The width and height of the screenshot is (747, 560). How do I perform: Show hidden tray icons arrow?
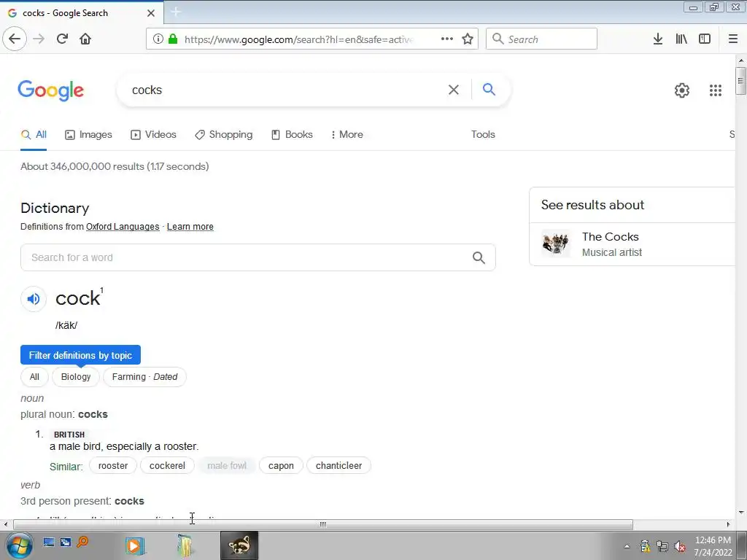tap(627, 546)
